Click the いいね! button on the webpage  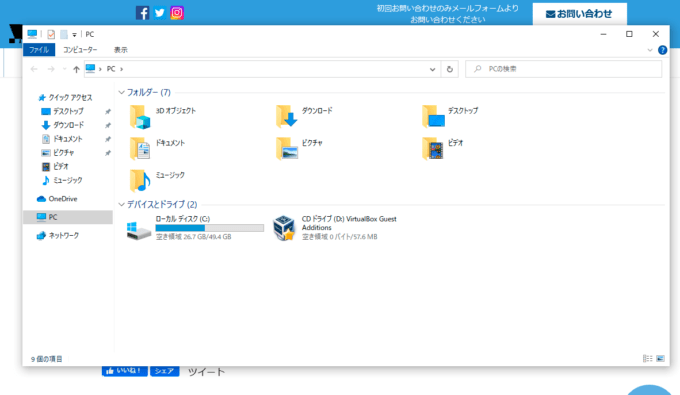(x=125, y=371)
